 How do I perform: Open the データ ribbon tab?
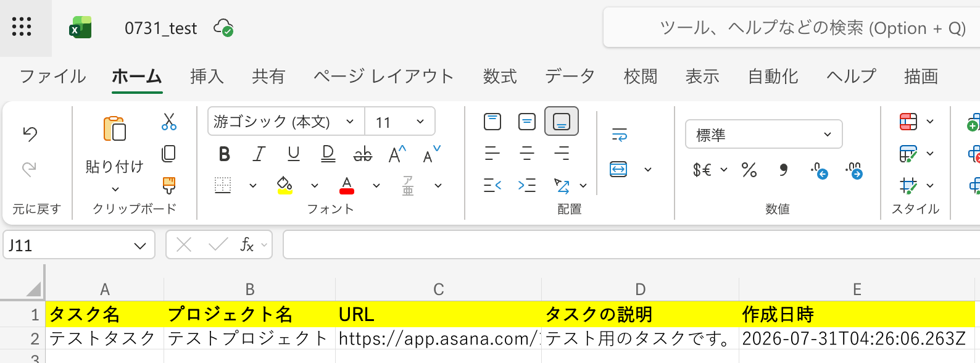[x=570, y=76]
